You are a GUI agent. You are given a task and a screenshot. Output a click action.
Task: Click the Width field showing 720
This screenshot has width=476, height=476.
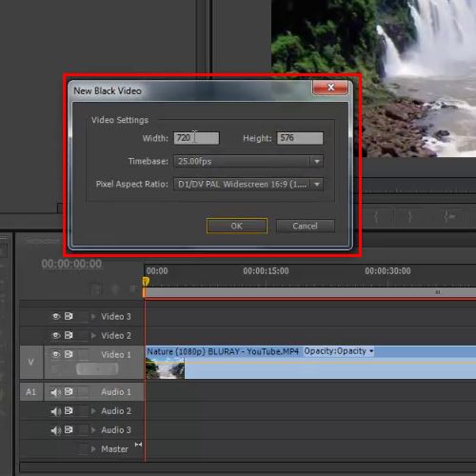pos(196,138)
